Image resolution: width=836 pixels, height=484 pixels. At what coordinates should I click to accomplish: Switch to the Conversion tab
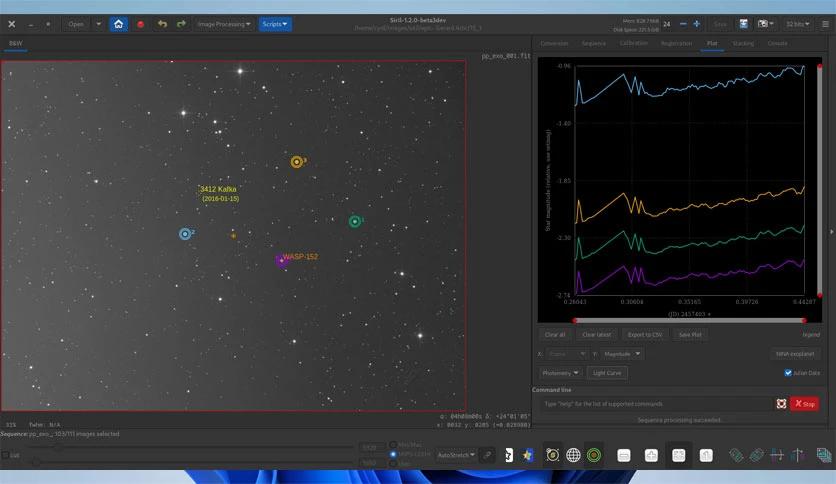pos(554,43)
